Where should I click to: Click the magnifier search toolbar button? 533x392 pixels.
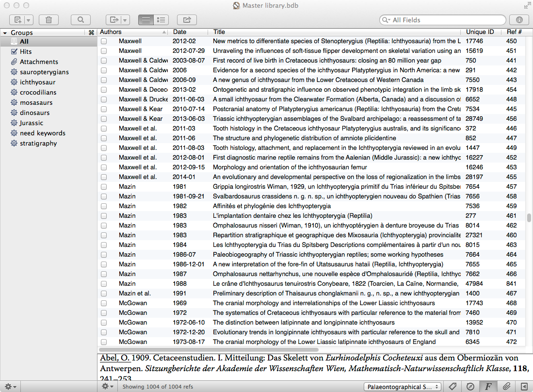81,20
